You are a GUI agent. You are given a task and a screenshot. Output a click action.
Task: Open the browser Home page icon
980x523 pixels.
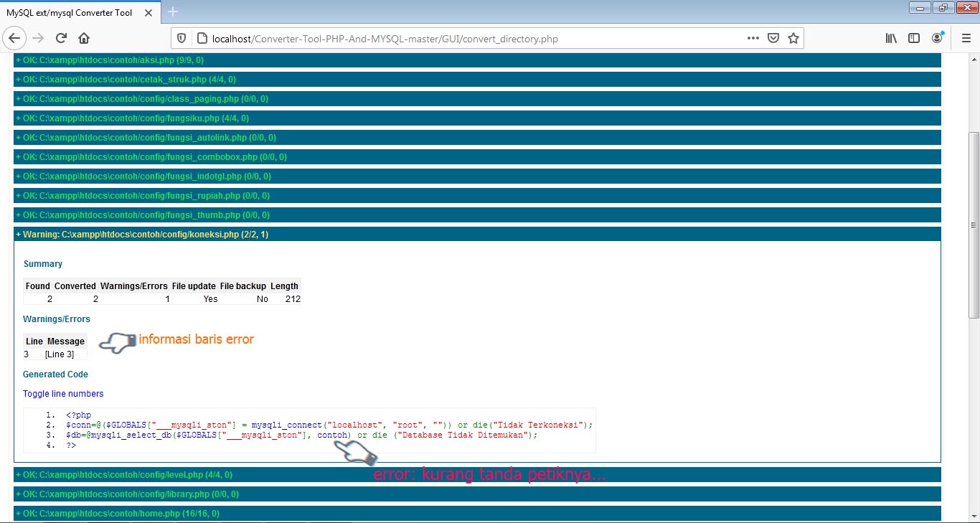pos(84,38)
